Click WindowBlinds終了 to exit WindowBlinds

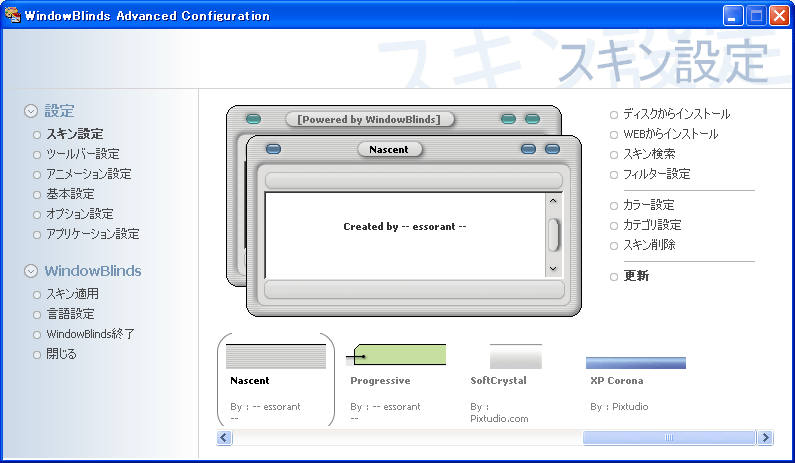tap(90, 334)
